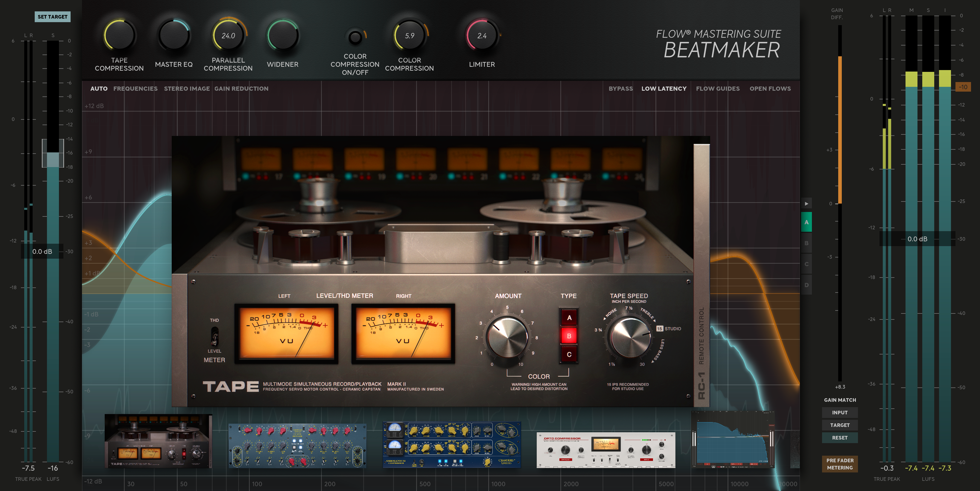Image resolution: width=980 pixels, height=491 pixels.
Task: Click the output gain 0.0 dB fader handle
Action: point(917,239)
